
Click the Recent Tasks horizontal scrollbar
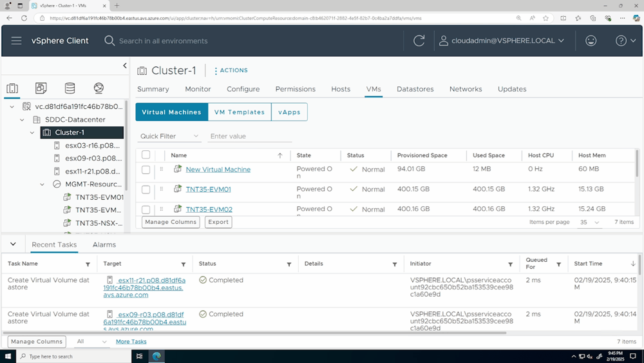pyautogui.click(x=254, y=333)
